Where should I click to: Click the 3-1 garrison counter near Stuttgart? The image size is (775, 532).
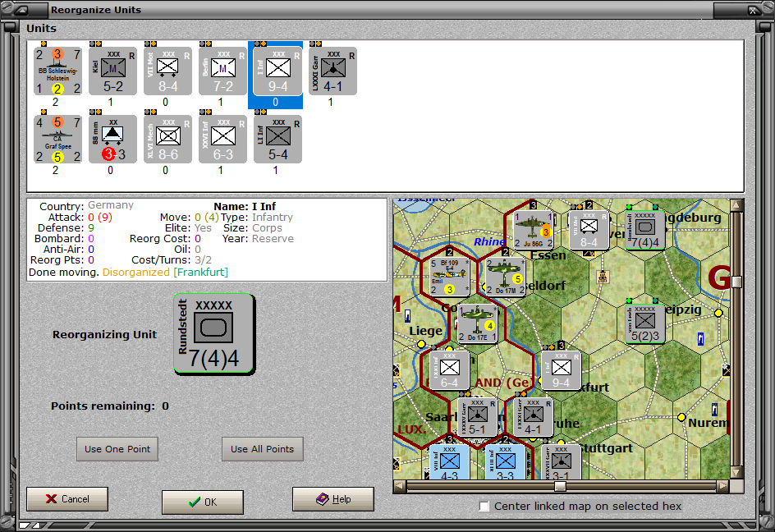[561, 462]
